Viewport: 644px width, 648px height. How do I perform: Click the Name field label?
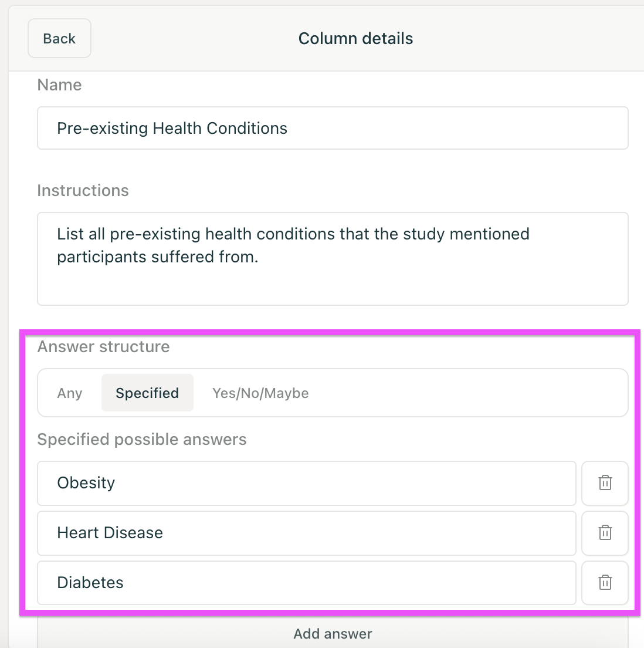tap(59, 85)
